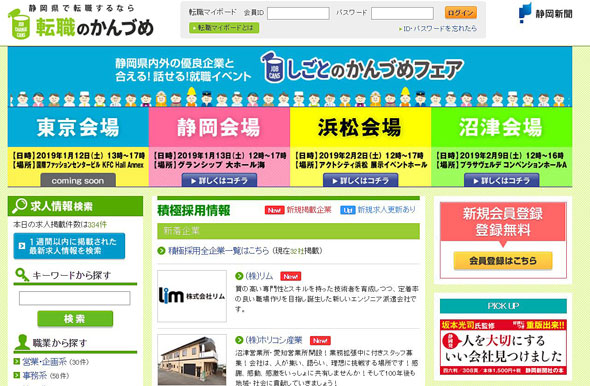This screenshot has height=386, width=590.
Task: Open the 会員登録はこちら button
Action: tap(503, 261)
